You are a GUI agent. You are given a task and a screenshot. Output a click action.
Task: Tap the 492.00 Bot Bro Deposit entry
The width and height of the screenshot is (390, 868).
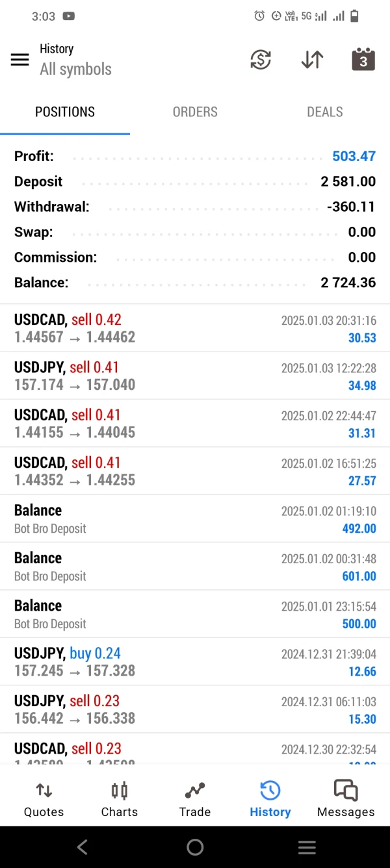point(195,518)
